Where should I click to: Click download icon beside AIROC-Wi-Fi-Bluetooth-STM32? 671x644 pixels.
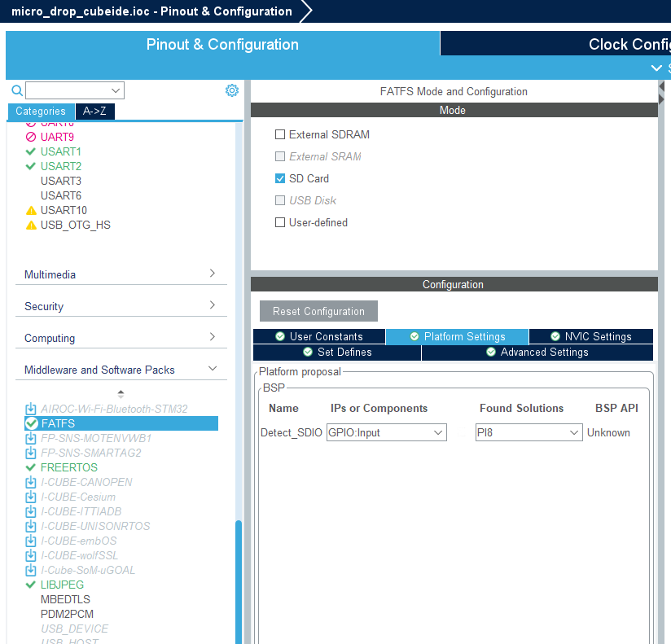click(x=31, y=409)
